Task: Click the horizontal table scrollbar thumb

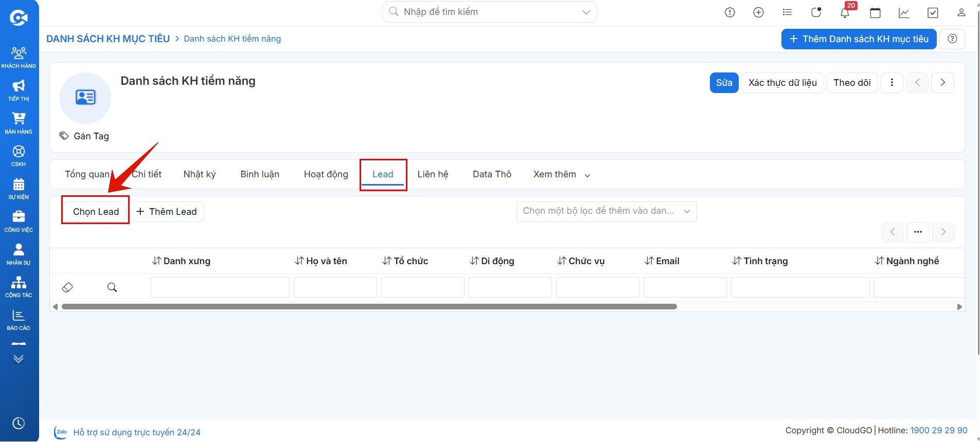Action: tap(369, 307)
